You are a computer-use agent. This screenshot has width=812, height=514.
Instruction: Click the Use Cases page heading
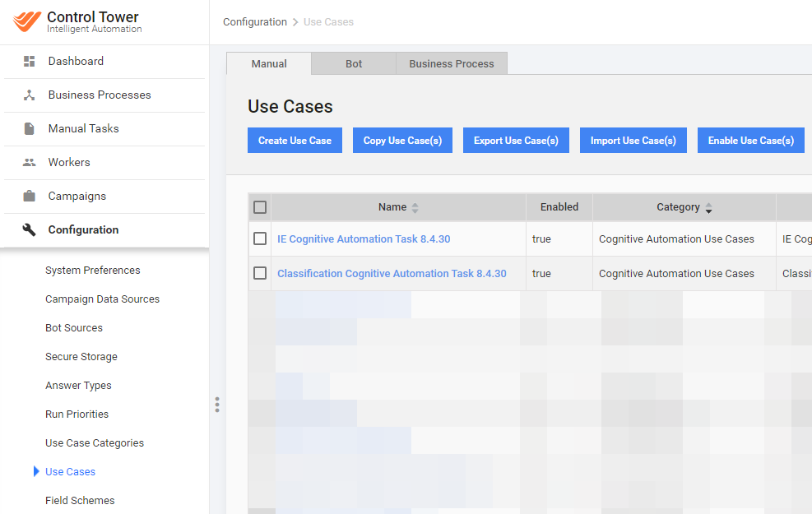[x=290, y=106]
